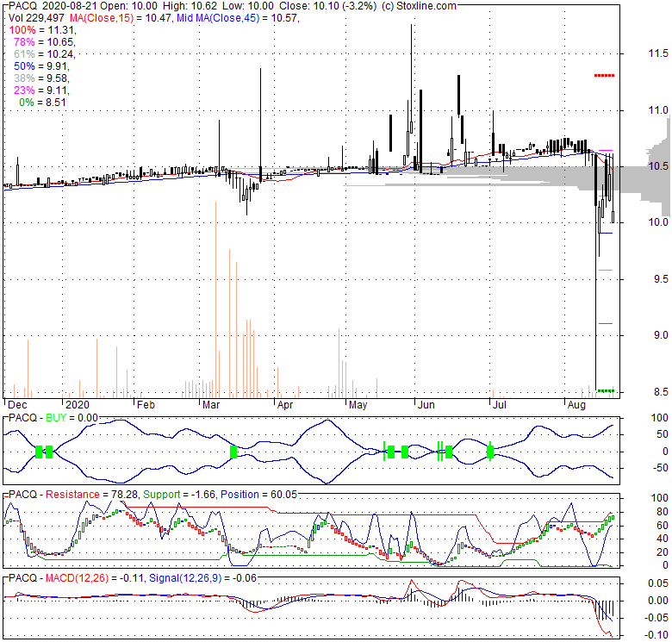This screenshot has width=672, height=642.
Task: Click the blue 50% level line marker
Action: coord(606,234)
